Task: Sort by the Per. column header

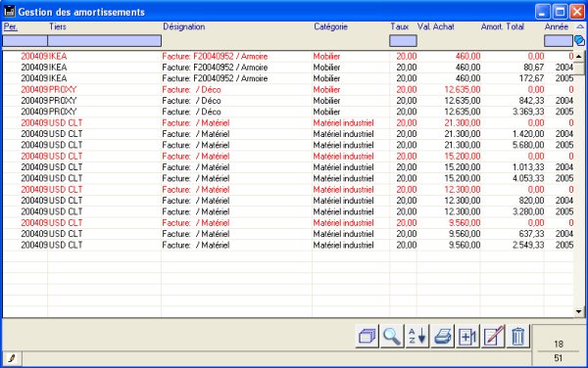Action: [11, 26]
